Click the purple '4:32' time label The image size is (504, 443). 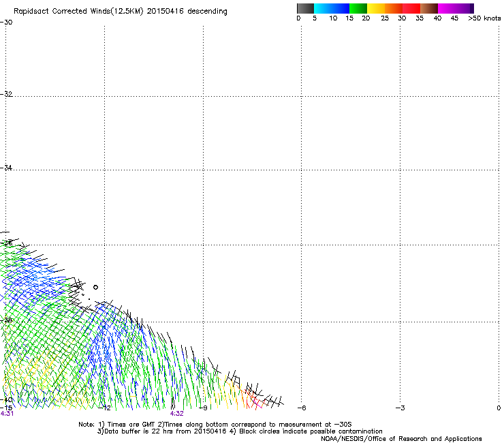177,414
